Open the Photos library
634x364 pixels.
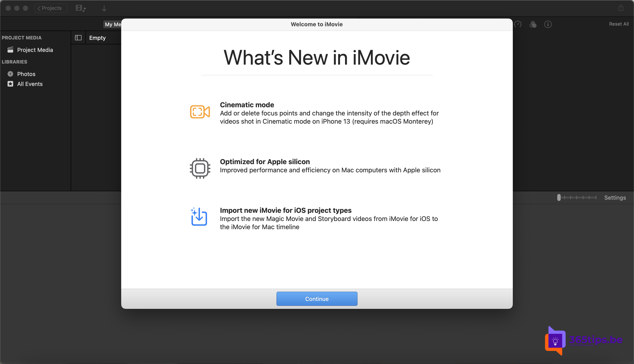pyautogui.click(x=26, y=74)
